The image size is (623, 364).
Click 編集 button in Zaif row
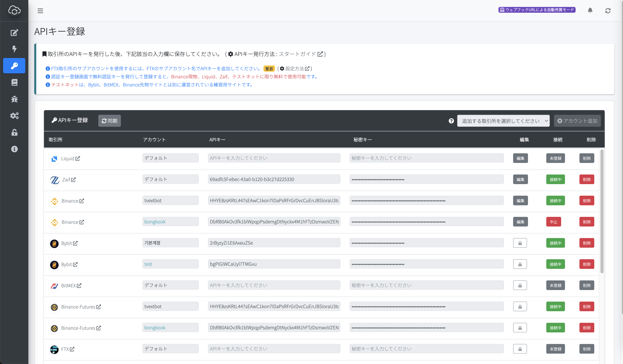[x=520, y=179]
